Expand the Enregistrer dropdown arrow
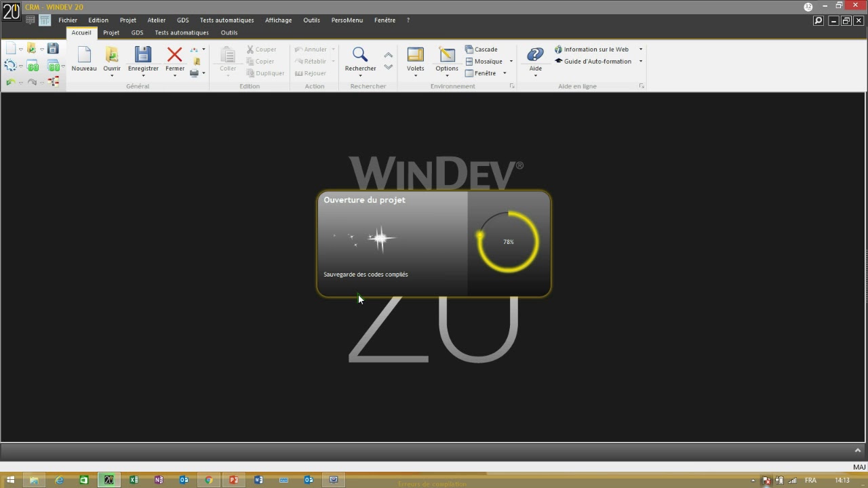 pos(142,75)
